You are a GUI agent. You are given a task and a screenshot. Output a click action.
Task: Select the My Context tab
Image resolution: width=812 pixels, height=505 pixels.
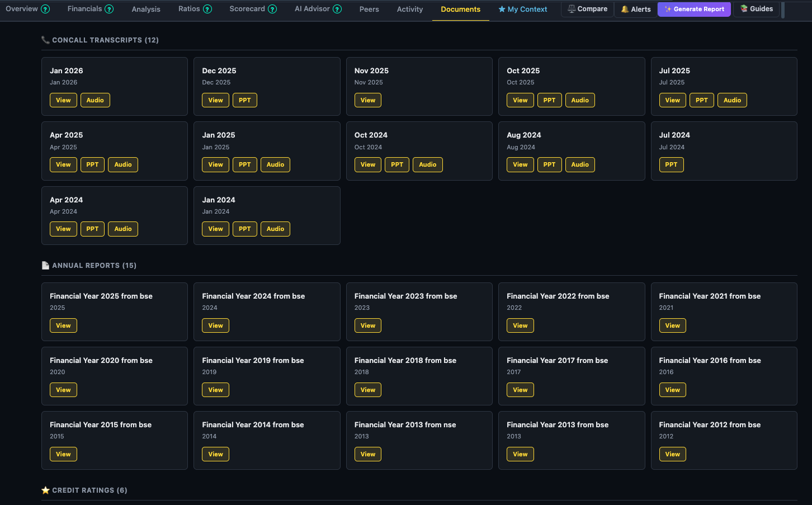pos(522,9)
